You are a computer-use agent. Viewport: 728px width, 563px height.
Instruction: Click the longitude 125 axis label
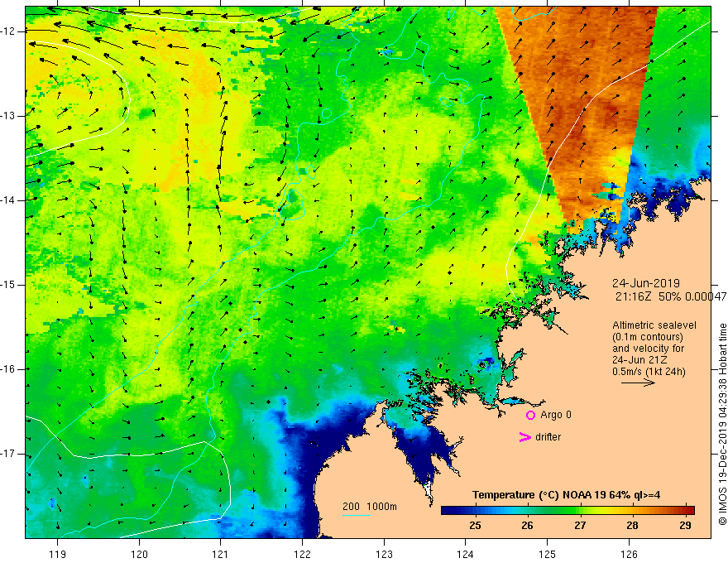coord(548,554)
